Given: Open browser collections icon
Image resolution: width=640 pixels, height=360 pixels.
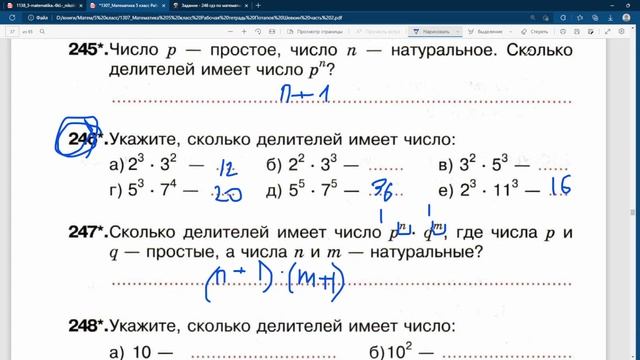Looking at the screenshot, I should [x=595, y=18].
